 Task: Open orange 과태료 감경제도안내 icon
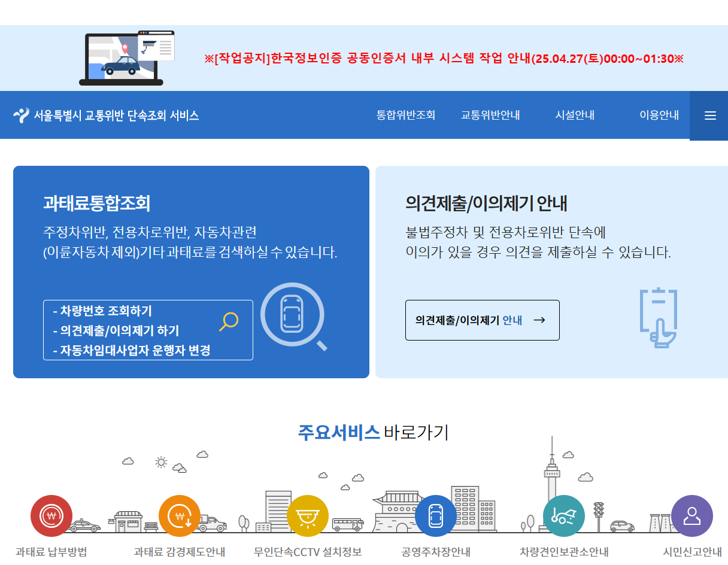[180, 516]
